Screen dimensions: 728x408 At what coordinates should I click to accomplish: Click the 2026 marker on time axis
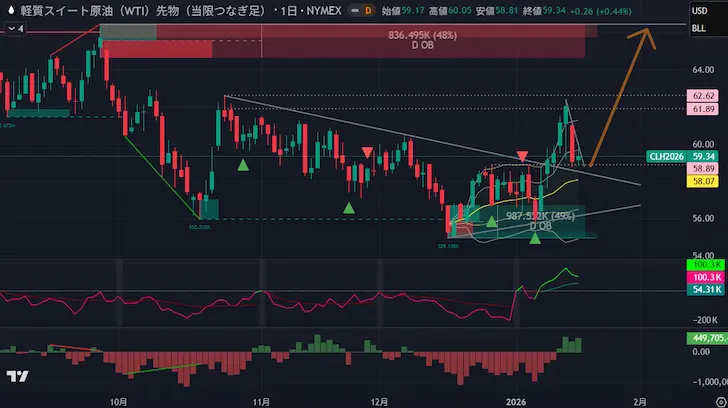[x=515, y=397]
